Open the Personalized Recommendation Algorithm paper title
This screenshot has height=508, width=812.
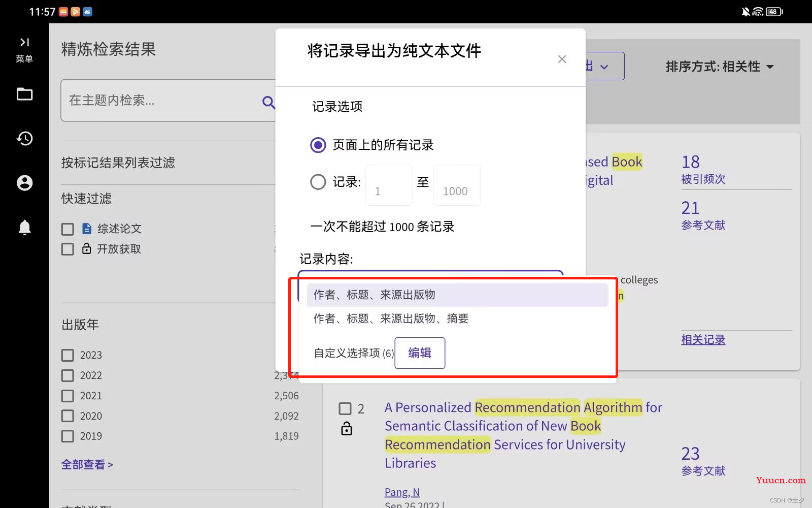[x=523, y=435]
